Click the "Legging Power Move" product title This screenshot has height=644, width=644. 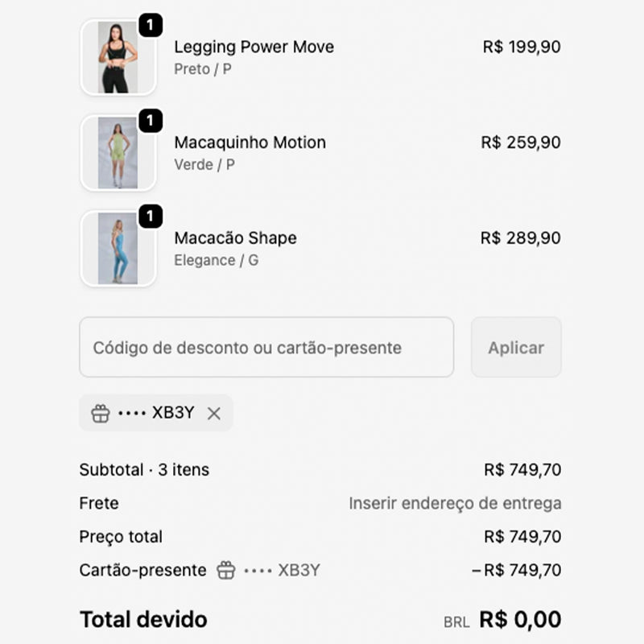tap(254, 47)
